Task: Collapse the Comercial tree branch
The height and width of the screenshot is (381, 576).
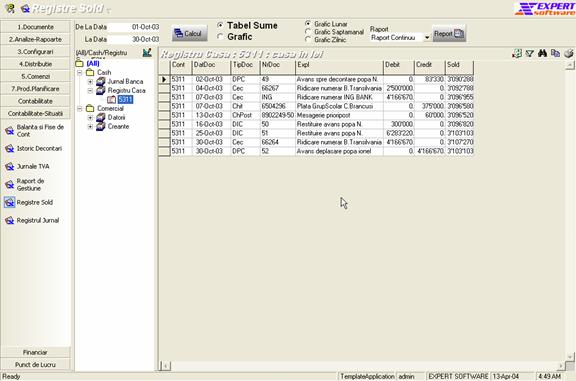Action: (x=79, y=108)
